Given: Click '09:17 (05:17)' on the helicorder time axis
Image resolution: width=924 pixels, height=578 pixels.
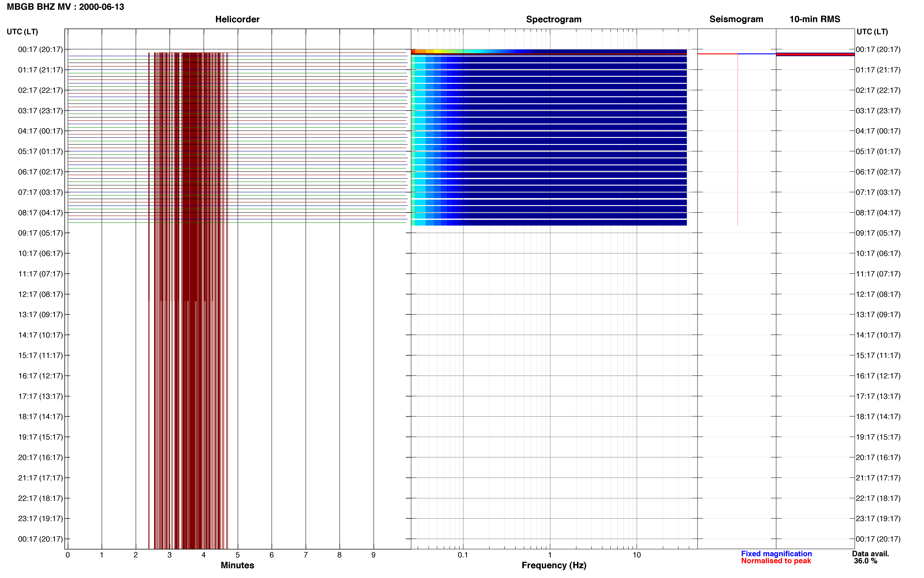Looking at the screenshot, I should 40,233.
